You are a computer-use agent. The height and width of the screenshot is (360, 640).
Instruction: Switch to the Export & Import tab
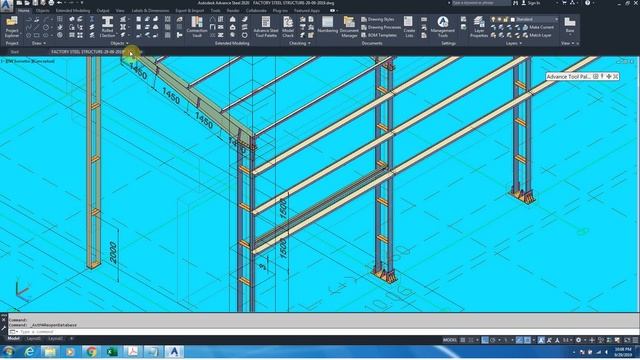point(190,11)
